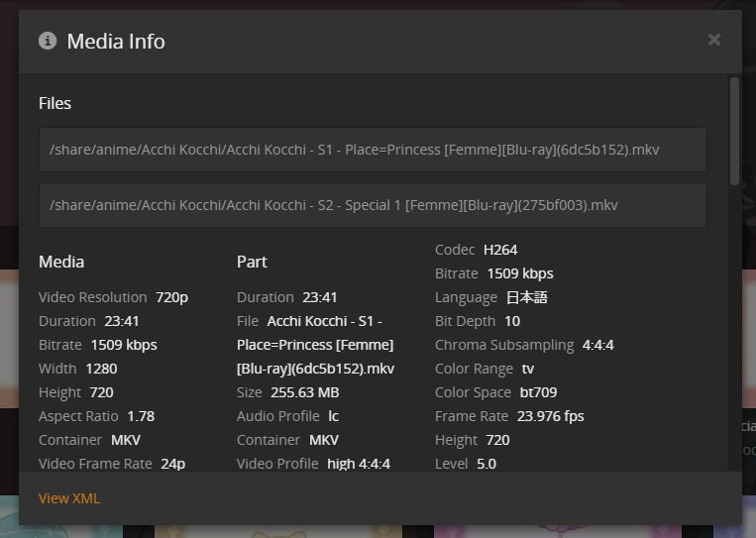
Task: Click the Part Duration value 23:41
Action: (x=320, y=297)
